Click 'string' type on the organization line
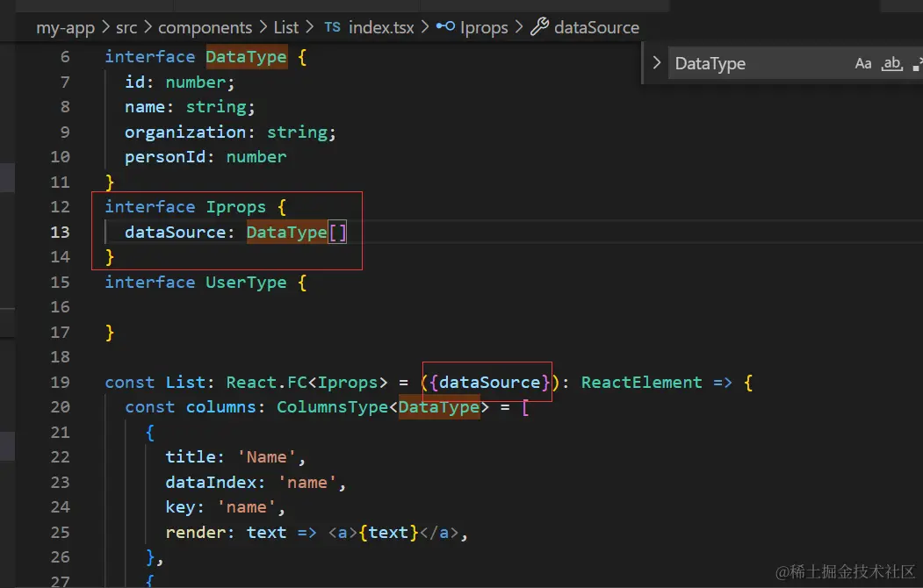This screenshot has height=588, width=923. click(297, 133)
